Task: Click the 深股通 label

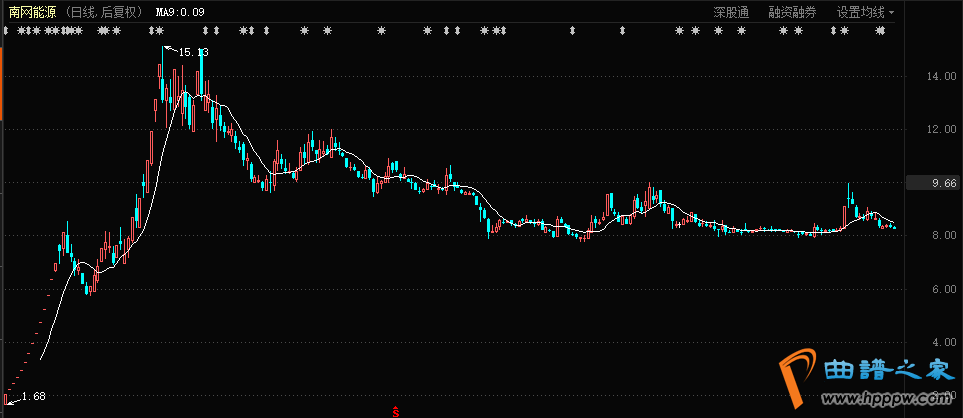Action: click(x=731, y=12)
